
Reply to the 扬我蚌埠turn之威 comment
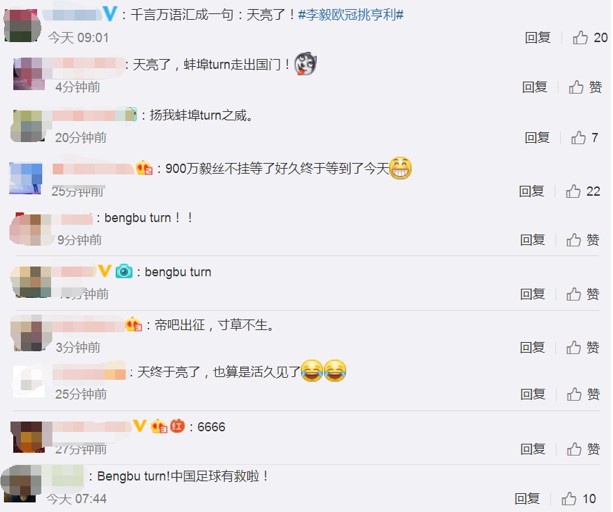[x=537, y=138]
